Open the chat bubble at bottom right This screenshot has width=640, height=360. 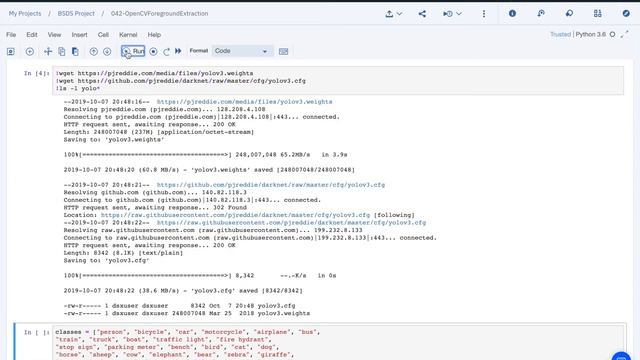pos(621,356)
